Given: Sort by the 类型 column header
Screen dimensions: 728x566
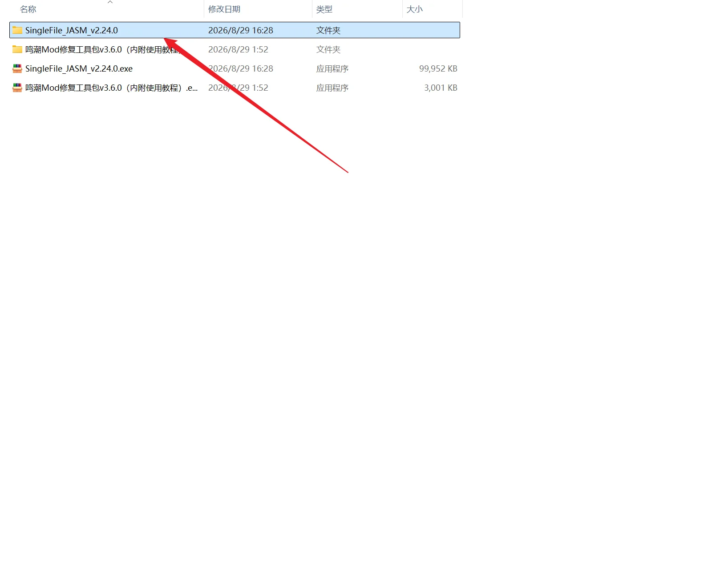Looking at the screenshot, I should click(324, 9).
